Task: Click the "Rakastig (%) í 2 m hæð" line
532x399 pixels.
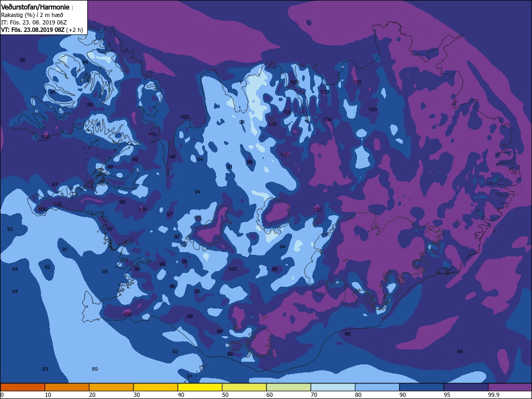Action: [32, 15]
